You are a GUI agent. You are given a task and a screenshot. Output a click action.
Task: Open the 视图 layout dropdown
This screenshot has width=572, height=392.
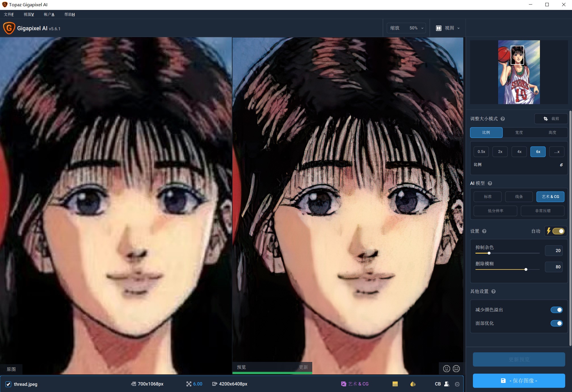click(x=448, y=28)
